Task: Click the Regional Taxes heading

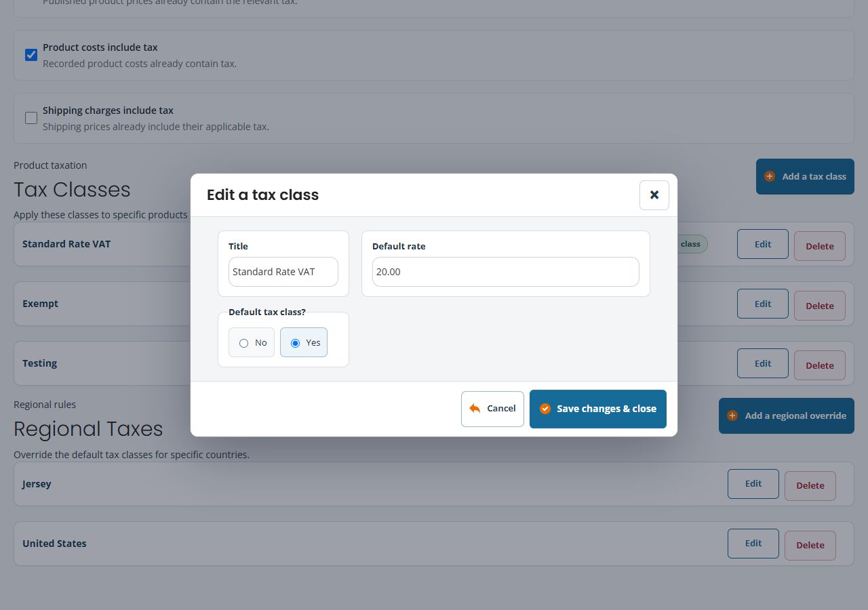Action: tap(88, 429)
